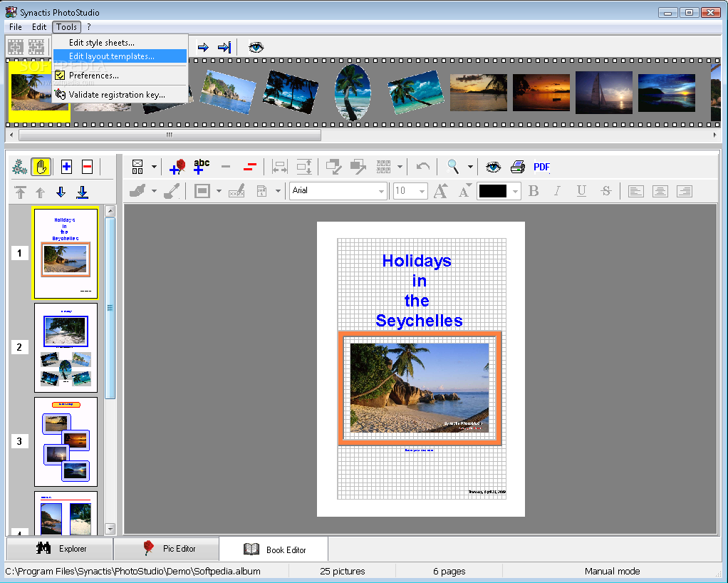The image size is (728, 583).
Task: Export to PDF button
Action: pyautogui.click(x=542, y=167)
